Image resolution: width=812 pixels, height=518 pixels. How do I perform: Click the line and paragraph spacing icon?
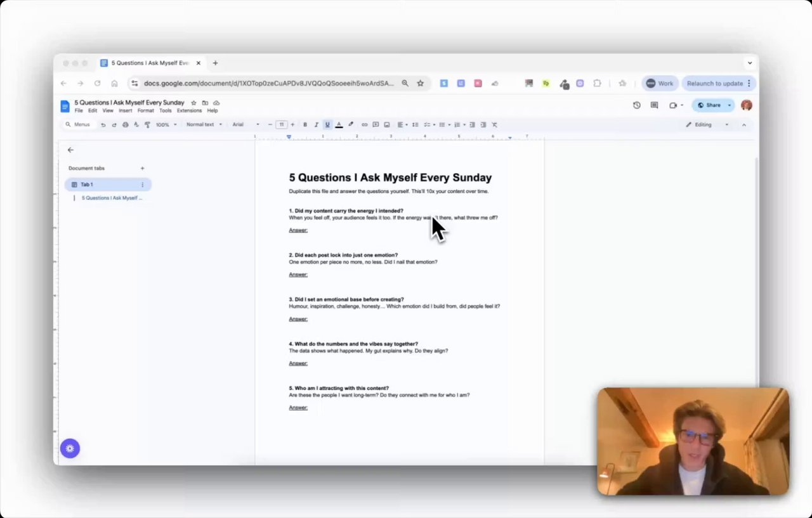[x=416, y=125]
